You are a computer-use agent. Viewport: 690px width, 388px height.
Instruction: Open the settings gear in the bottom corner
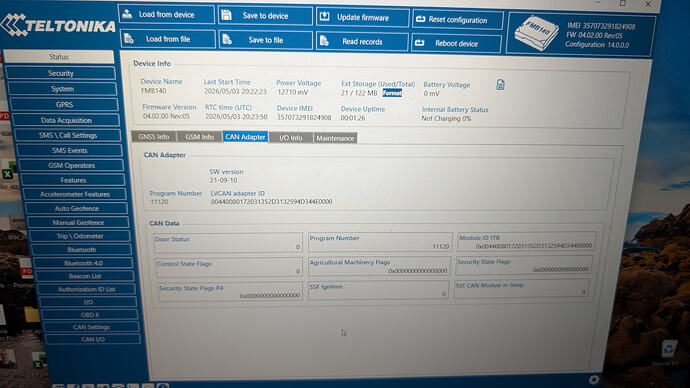tap(594, 379)
